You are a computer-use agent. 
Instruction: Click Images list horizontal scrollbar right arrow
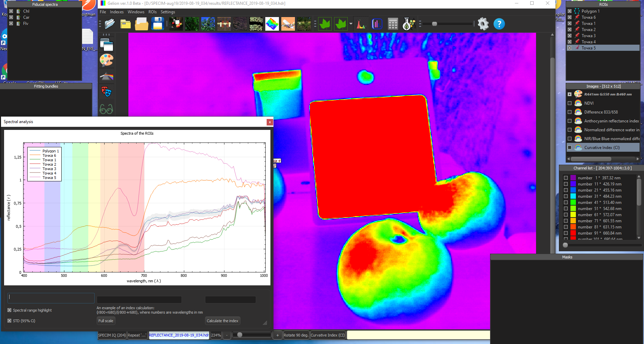coord(638,159)
